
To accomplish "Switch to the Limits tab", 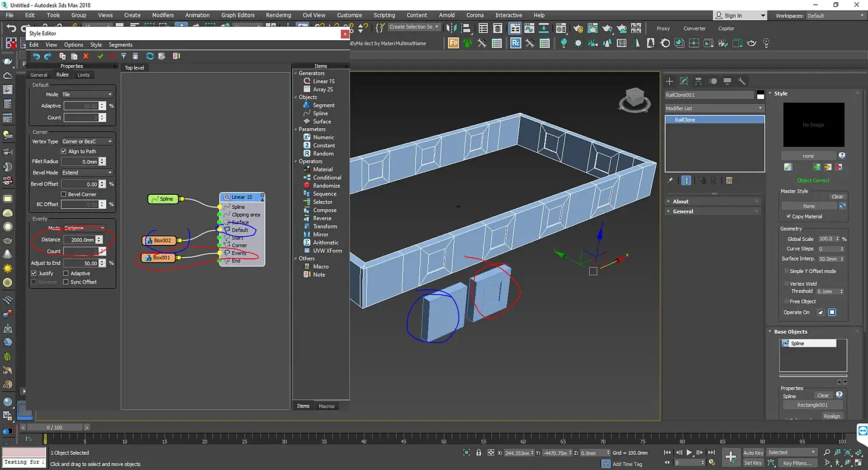I will click(x=83, y=75).
